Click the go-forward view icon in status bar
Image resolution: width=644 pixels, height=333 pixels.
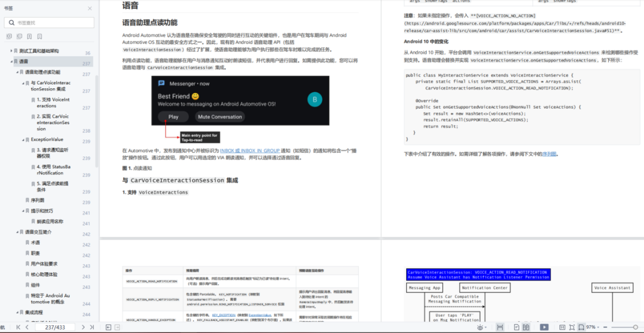point(117,327)
